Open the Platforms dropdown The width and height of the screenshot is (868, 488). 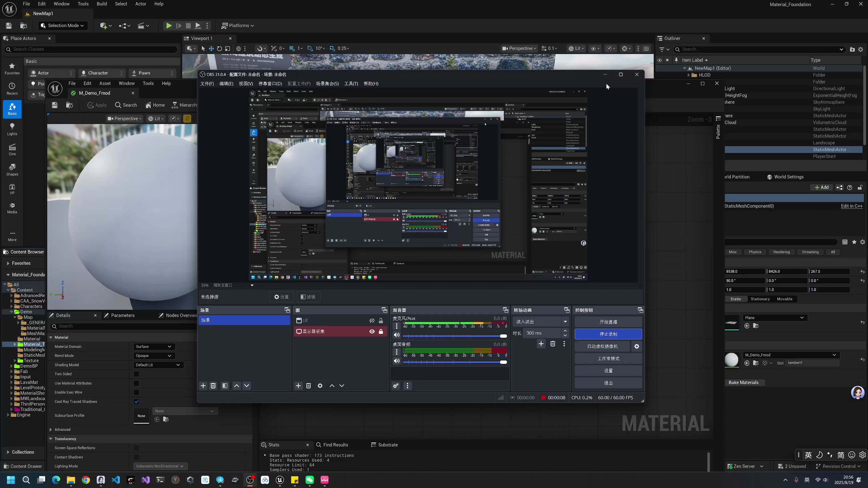(238, 26)
